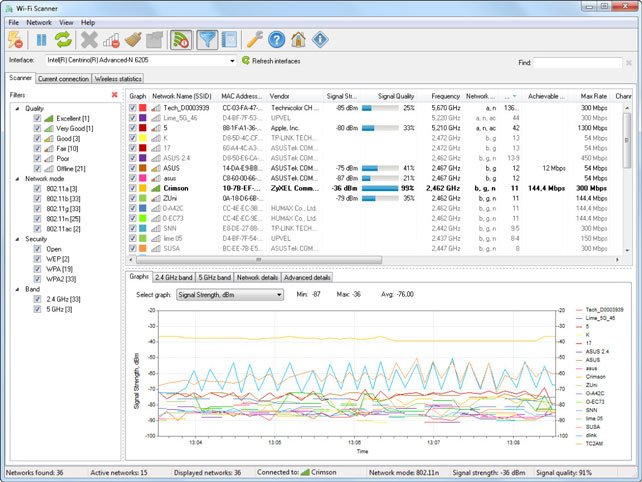Click the pink color swatch for asus row
This screenshot has width=642, height=482.
point(142,178)
